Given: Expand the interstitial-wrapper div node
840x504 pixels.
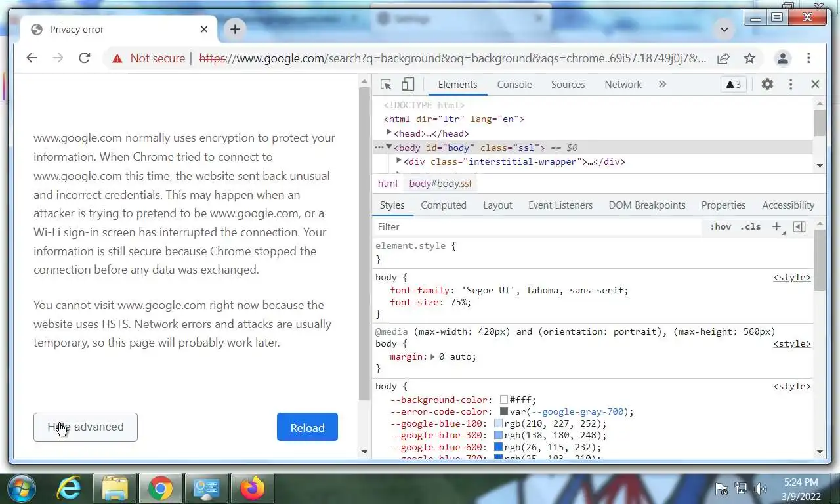Looking at the screenshot, I should (x=399, y=161).
